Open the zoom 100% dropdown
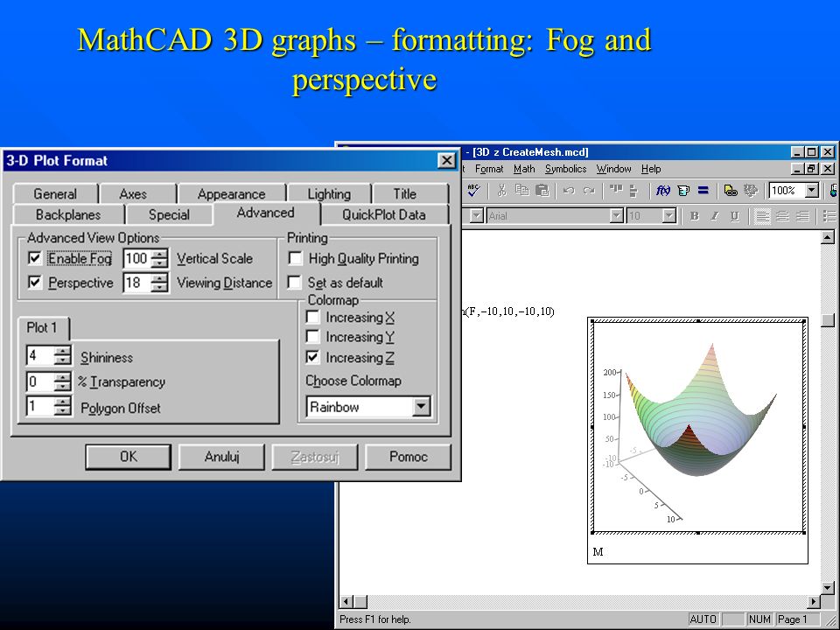Screen dimensions: 840x630 812,190
